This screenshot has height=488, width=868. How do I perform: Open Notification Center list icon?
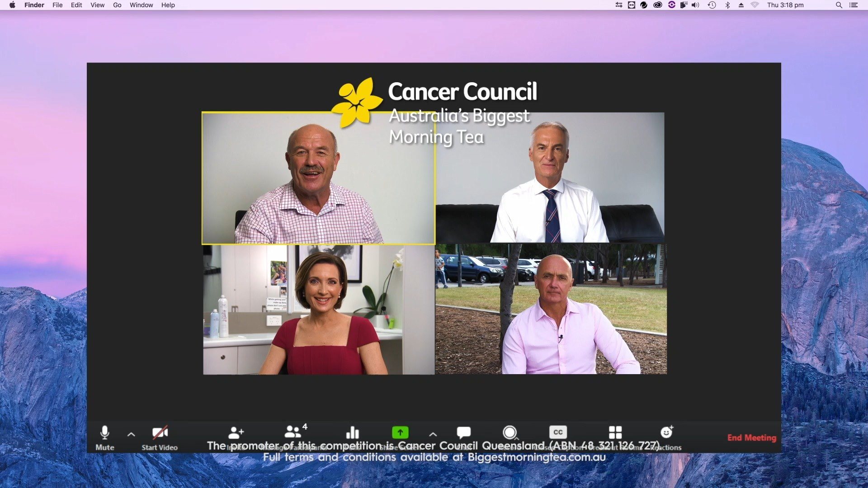(853, 5)
